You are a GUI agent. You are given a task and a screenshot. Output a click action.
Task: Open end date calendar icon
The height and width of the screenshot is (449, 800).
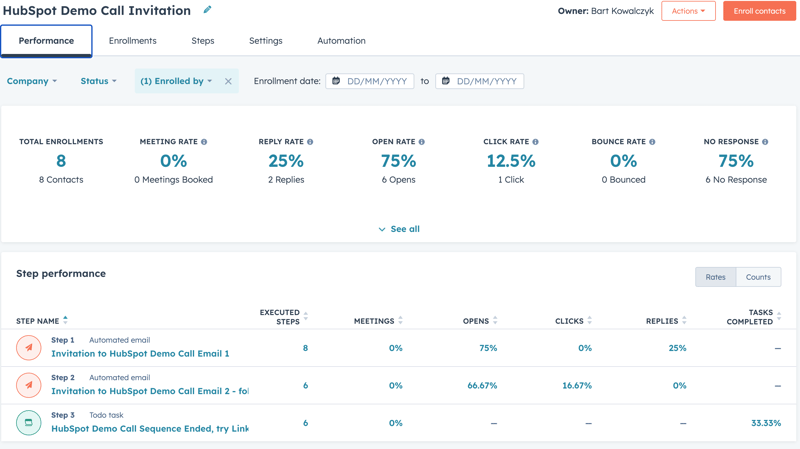(445, 81)
